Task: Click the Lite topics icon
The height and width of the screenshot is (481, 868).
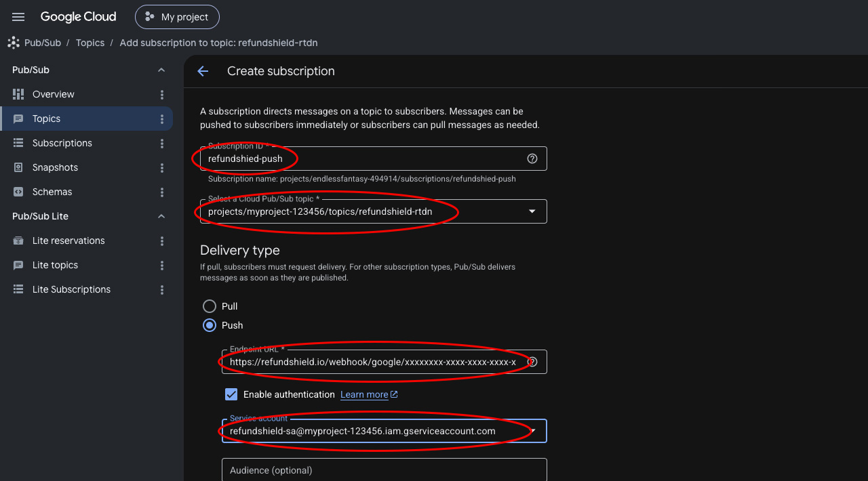Action: (x=18, y=265)
